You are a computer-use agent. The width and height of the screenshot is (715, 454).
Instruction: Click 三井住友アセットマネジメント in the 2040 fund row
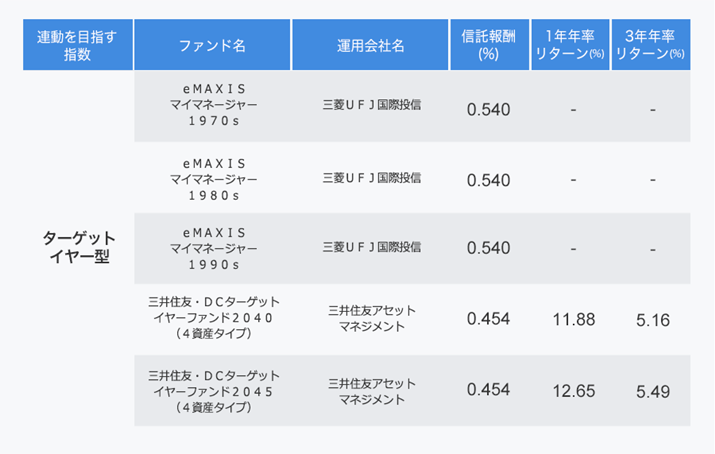(371, 318)
